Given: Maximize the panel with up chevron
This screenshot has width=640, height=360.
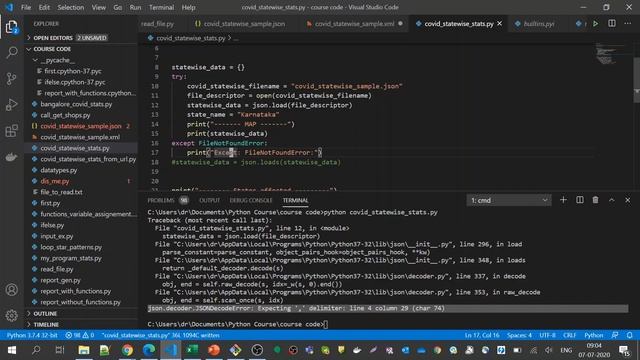Looking at the screenshot, I should pyautogui.click(x=611, y=200).
